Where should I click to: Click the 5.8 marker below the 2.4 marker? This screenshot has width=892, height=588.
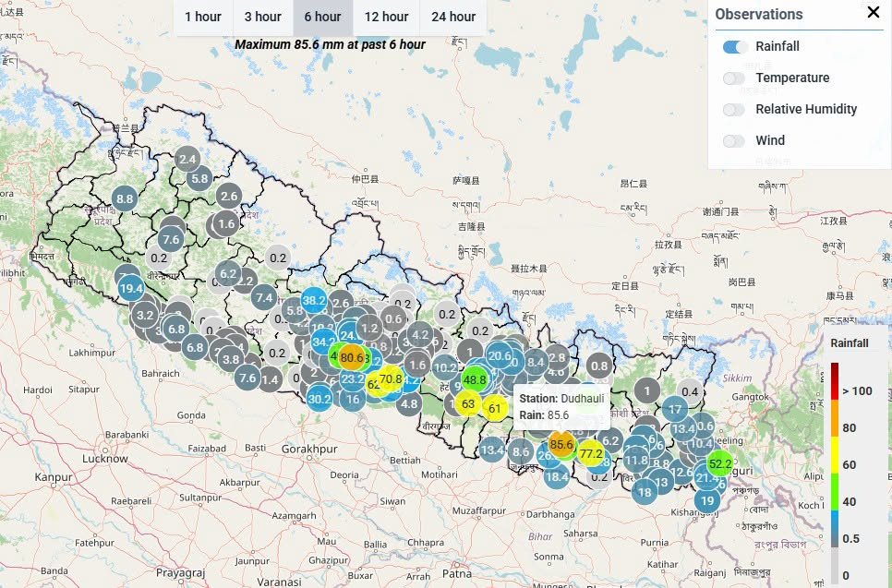[x=199, y=178]
